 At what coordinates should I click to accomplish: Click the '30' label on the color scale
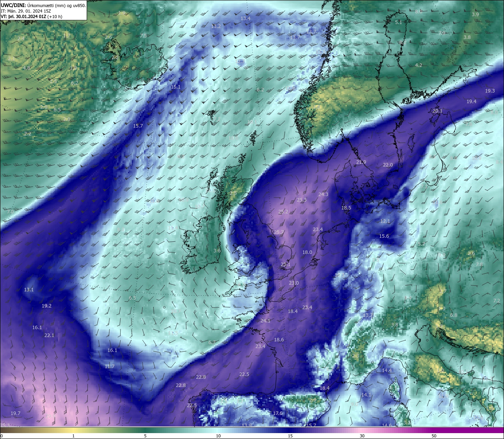(362, 436)
